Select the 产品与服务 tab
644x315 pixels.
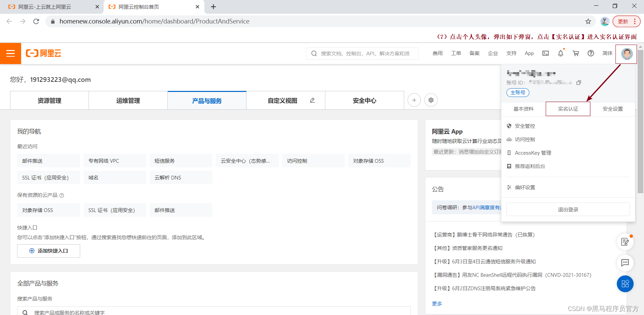point(207,100)
